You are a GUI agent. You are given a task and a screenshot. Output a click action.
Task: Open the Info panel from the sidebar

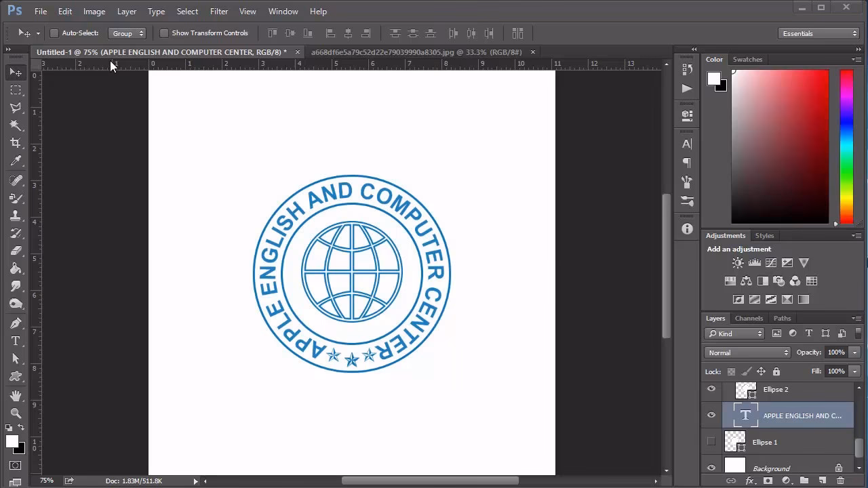coord(686,228)
